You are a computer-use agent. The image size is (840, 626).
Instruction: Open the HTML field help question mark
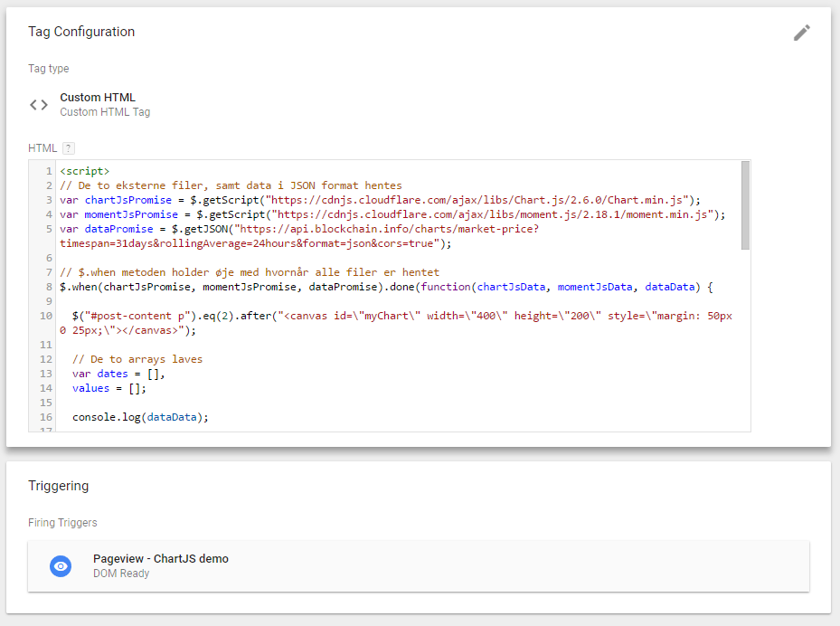69,148
